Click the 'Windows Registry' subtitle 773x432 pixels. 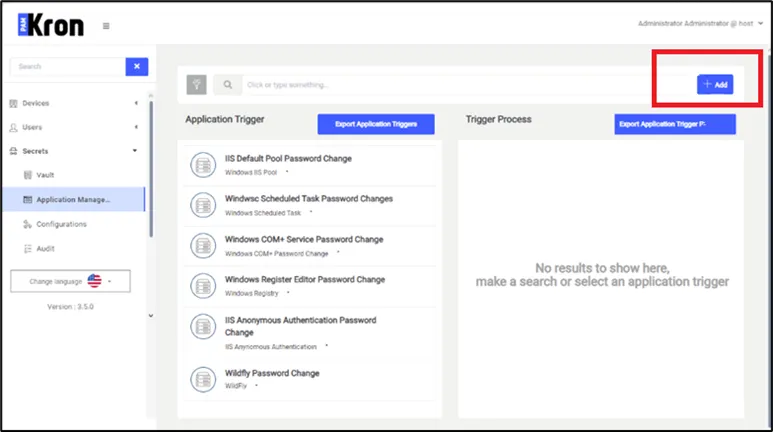click(251, 293)
